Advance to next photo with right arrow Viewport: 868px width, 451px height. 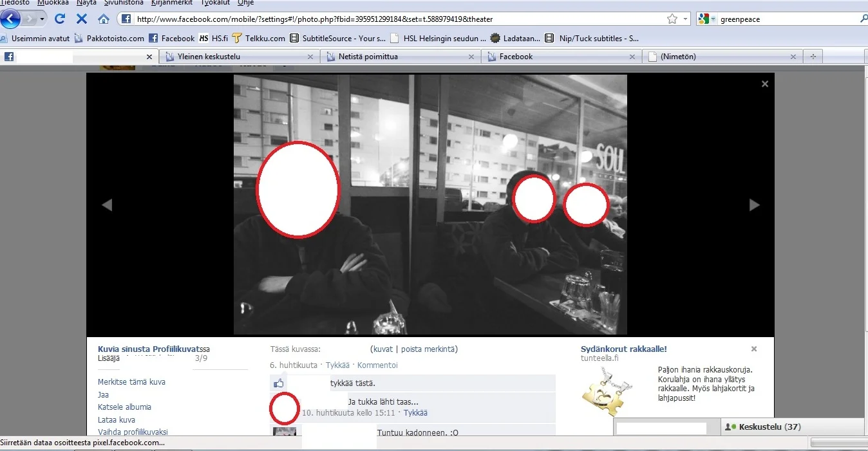754,205
